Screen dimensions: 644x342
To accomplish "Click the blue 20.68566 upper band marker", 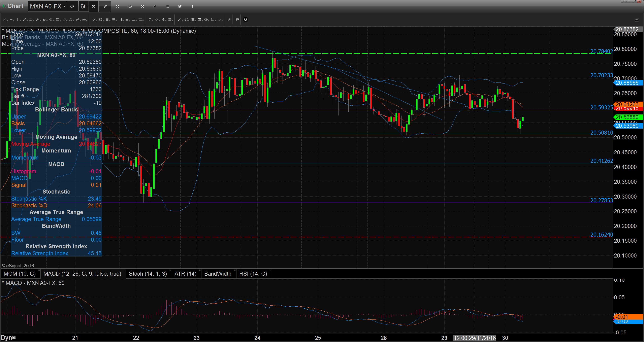I will 628,83.
